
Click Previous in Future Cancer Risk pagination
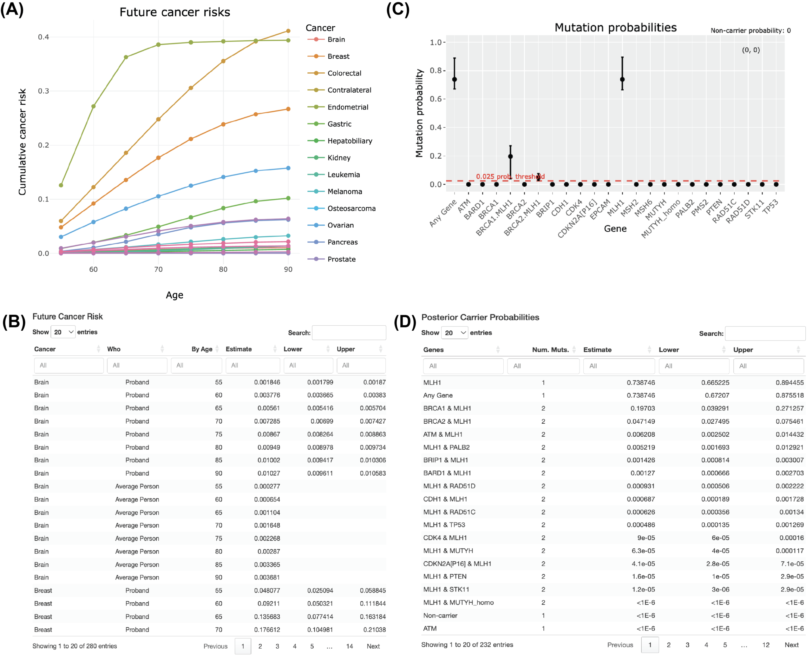point(215,646)
